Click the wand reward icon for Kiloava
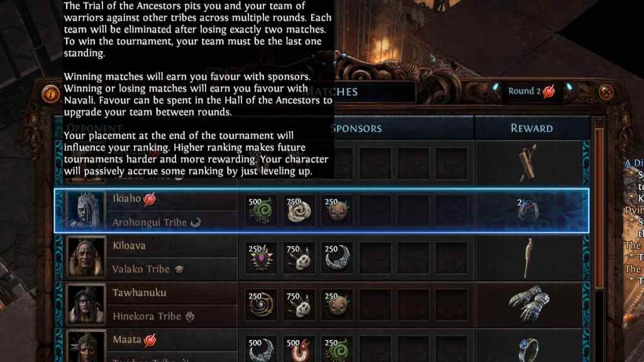This screenshot has height=362, width=644. pyautogui.click(x=528, y=258)
